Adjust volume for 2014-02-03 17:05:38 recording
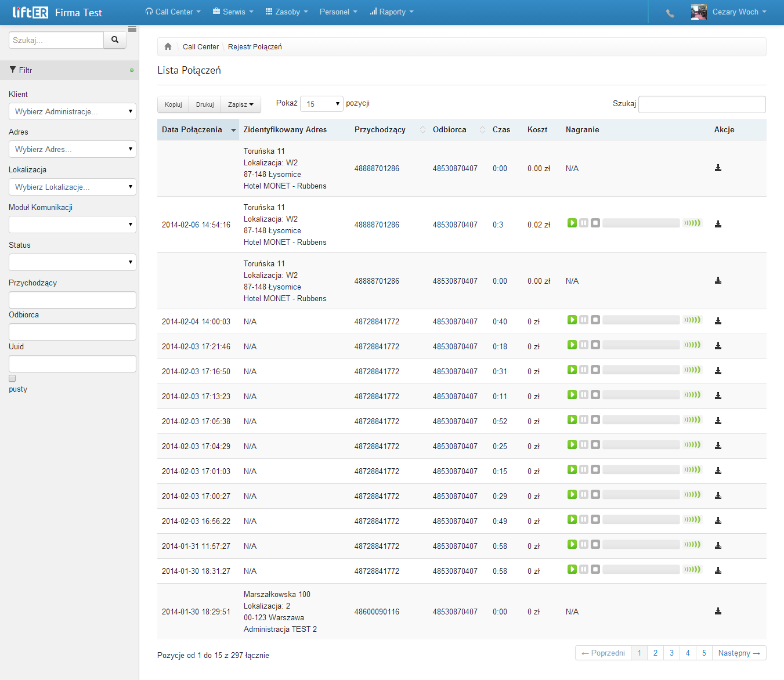The image size is (784, 680). click(692, 419)
